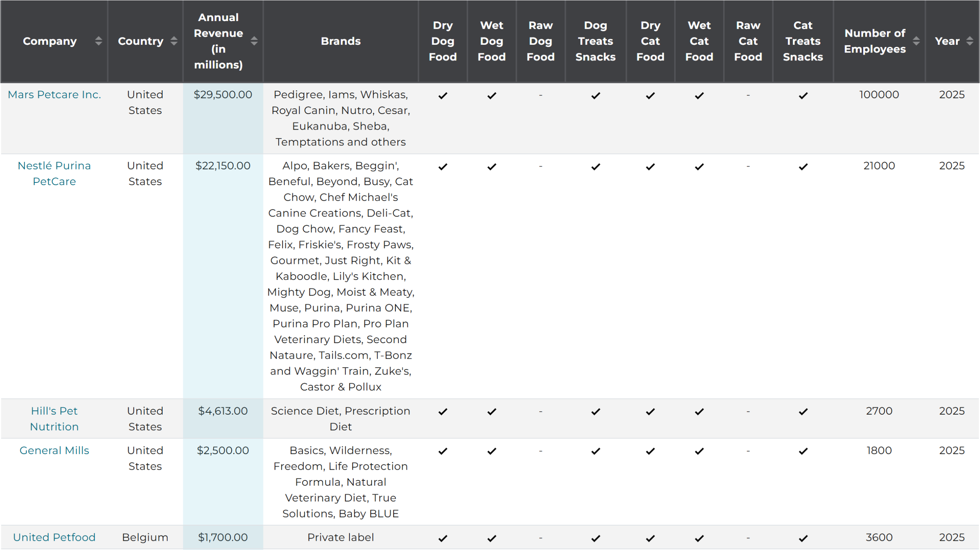Click Nestlé Purina's Dog Treats Snacks checkmark

pos(596,167)
